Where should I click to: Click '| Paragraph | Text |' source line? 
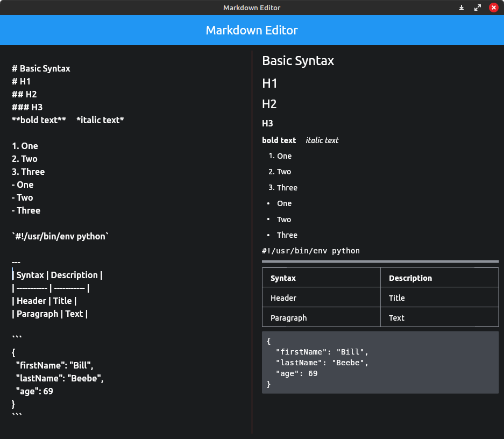[50, 314]
